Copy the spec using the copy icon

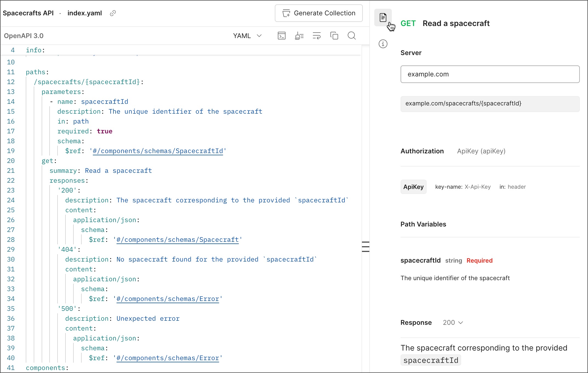(x=334, y=36)
